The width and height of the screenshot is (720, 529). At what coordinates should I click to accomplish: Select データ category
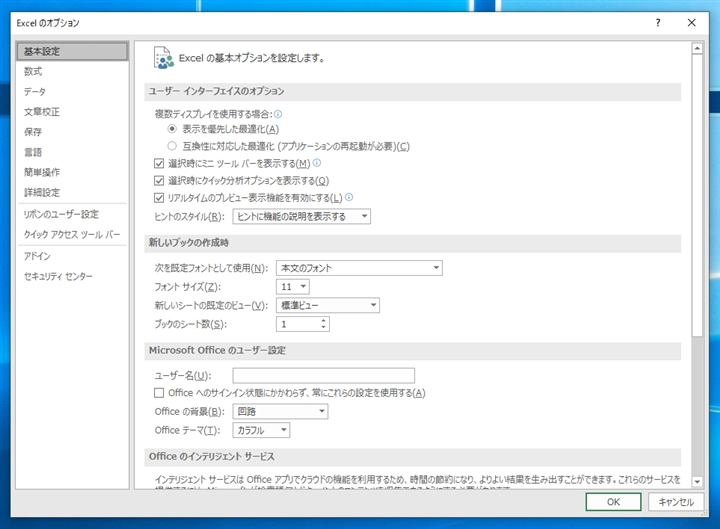[72, 91]
